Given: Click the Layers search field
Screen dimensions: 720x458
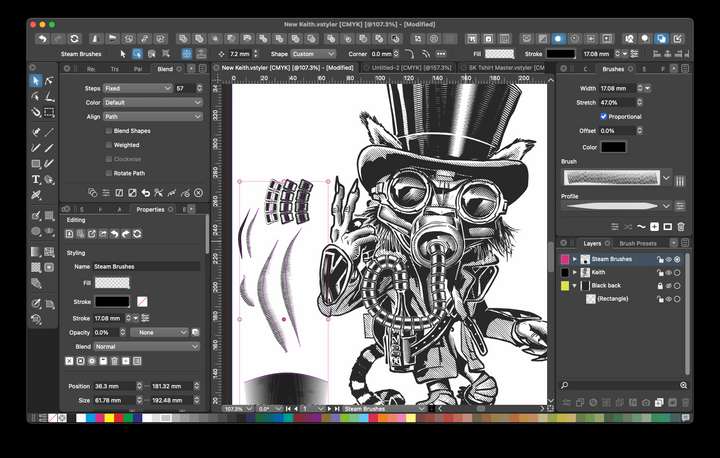Looking at the screenshot, I should coord(623,385).
